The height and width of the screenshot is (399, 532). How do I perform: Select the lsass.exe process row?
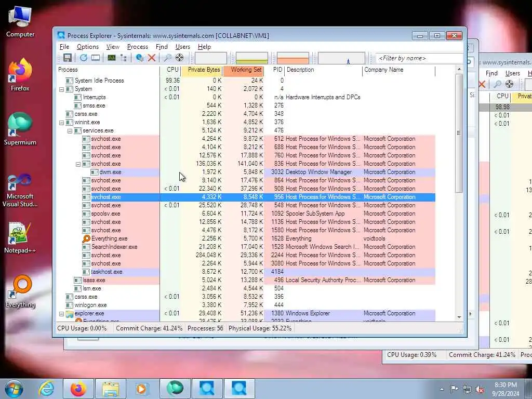coord(246,280)
